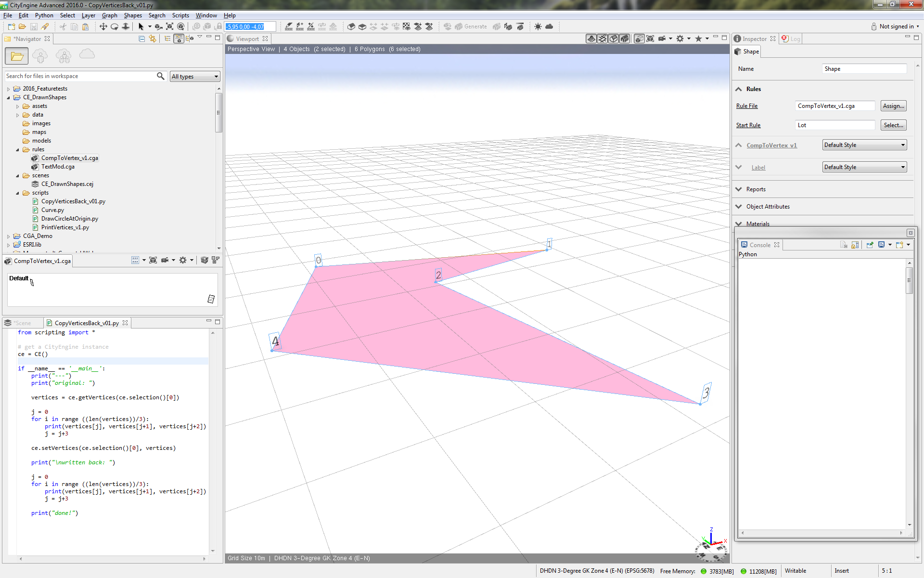Toggle CompToVertex_v1 style dropdown
Screen dimensions: 924x578
point(902,145)
